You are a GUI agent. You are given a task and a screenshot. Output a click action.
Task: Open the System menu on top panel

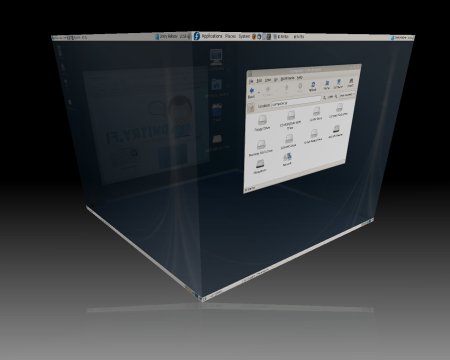pos(244,36)
